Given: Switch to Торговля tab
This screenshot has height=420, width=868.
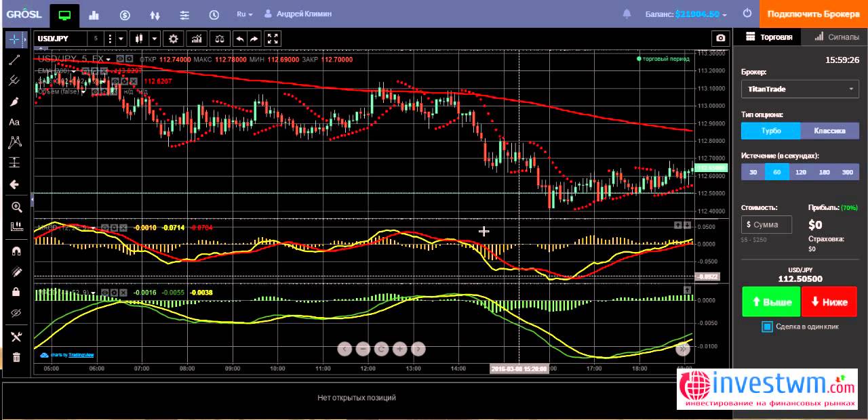Looking at the screenshot, I should pyautogui.click(x=768, y=37).
